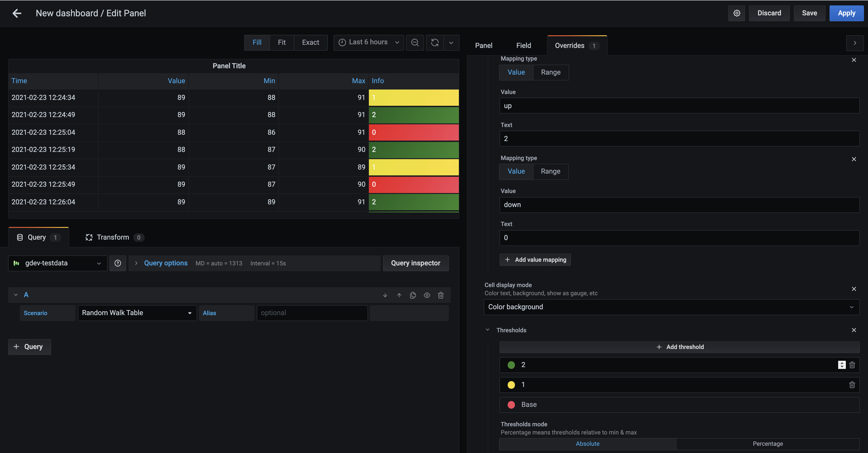Screen dimensions: 868x453
Task: Delete the threshold with value 1
Action: (x=852, y=385)
